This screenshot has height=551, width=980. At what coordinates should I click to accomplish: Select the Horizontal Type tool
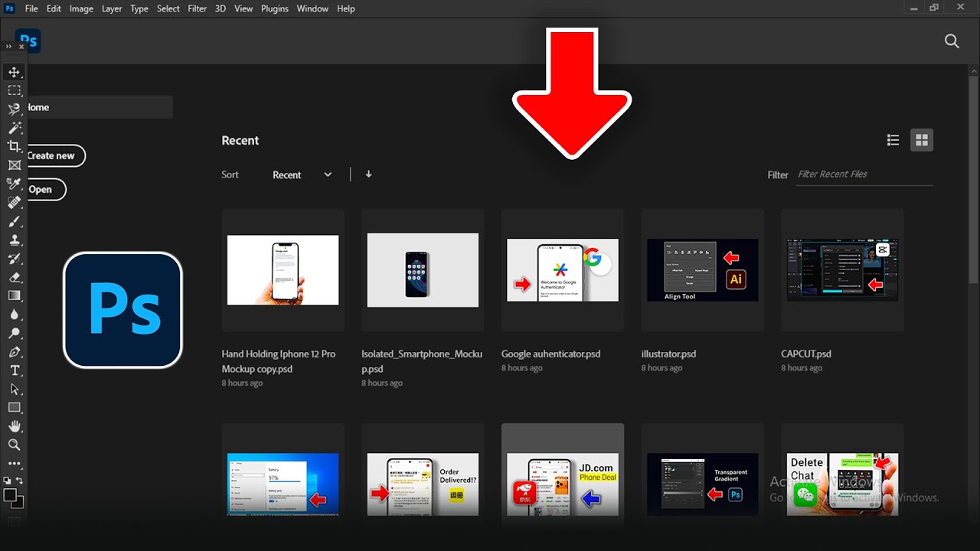(x=14, y=370)
